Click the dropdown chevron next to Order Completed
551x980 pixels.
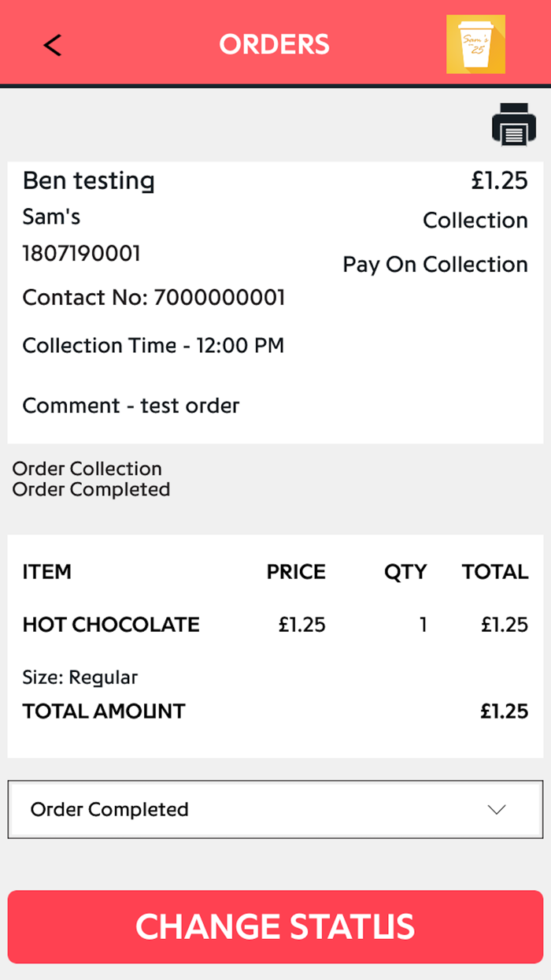tap(496, 809)
